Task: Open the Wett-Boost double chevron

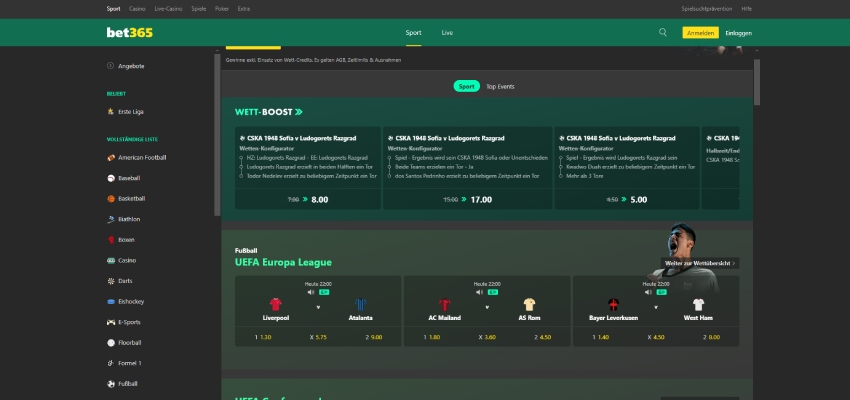Action: [299, 112]
